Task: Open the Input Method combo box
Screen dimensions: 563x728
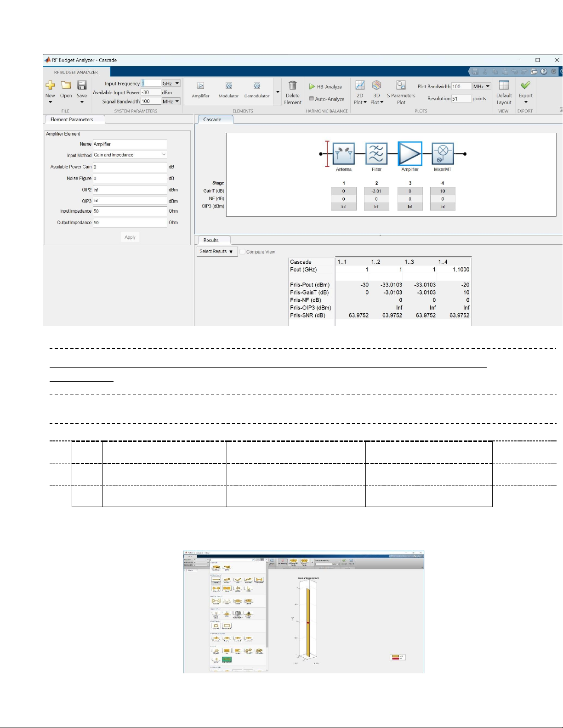Action: point(130,155)
